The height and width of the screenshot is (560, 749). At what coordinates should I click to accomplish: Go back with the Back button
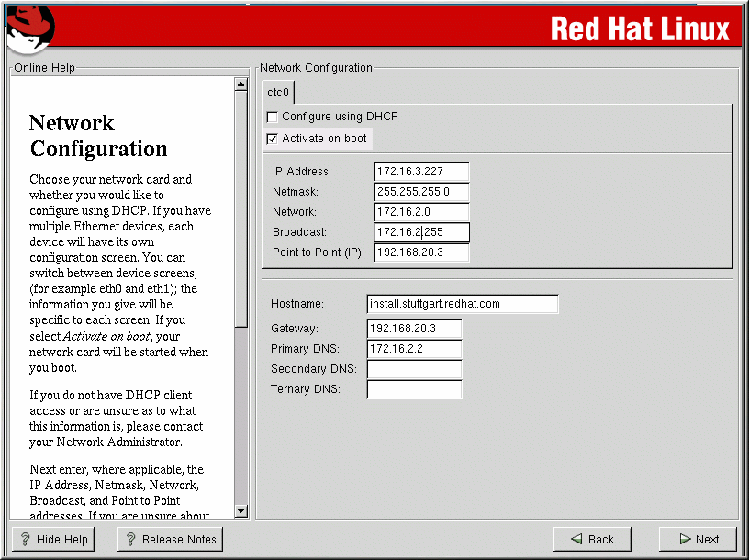point(591,539)
